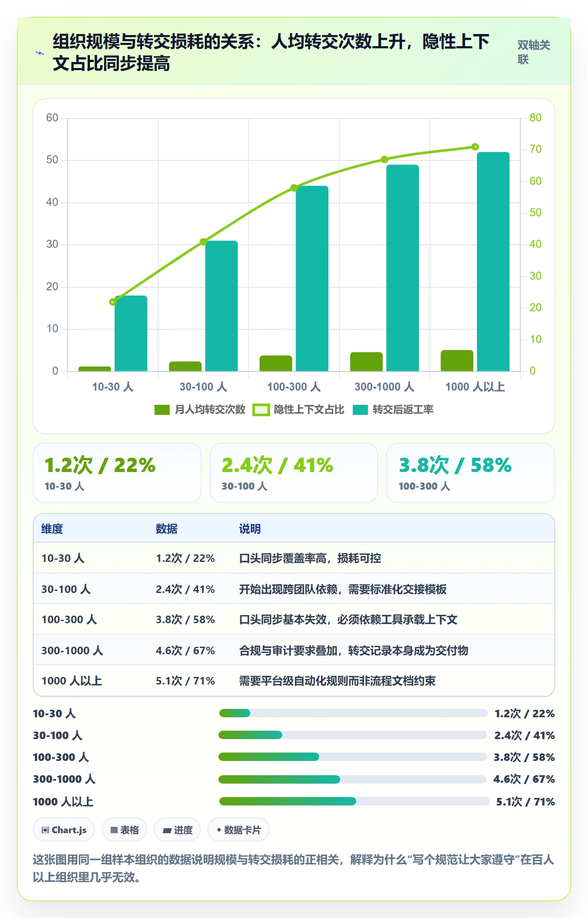Viewport: 588px width, 918px height.
Task: Click table cell 开始出现跨团队依赖，需要标准化交接模板
Action: (343, 589)
